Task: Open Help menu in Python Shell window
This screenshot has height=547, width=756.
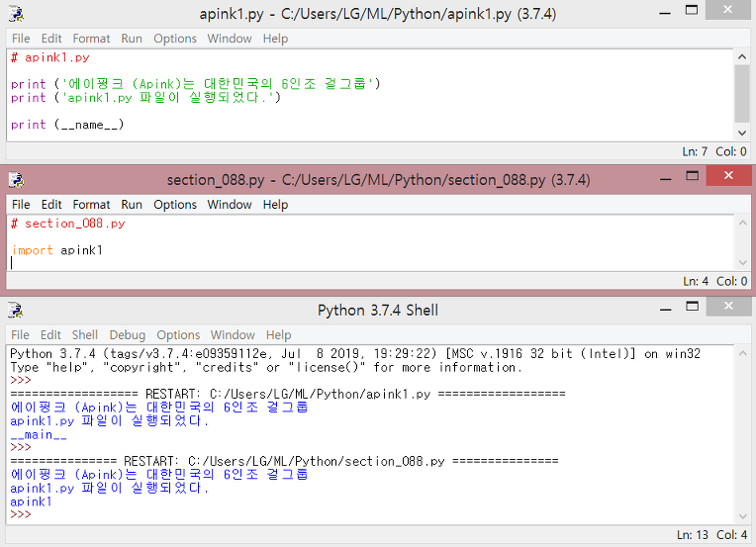Action: point(279,335)
